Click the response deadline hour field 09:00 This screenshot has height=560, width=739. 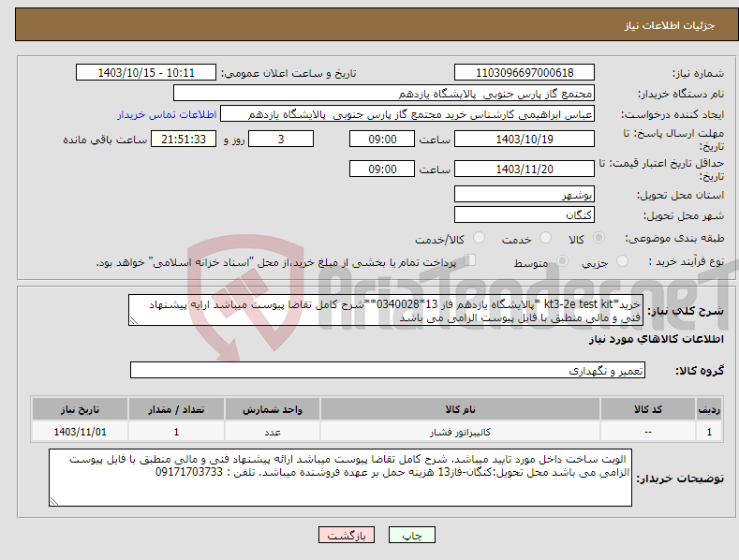(x=382, y=139)
